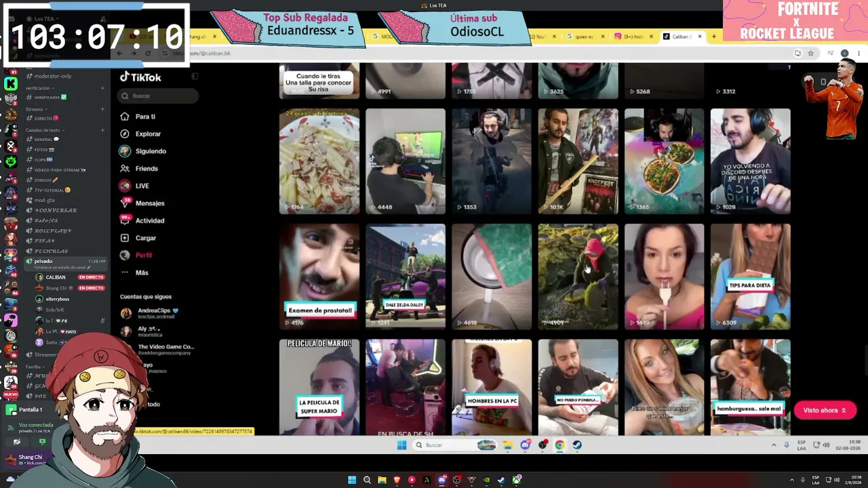The height and width of the screenshot is (488, 868).
Task: Open the LA PELICULA DE SUPER MARIO video
Action: [319, 387]
